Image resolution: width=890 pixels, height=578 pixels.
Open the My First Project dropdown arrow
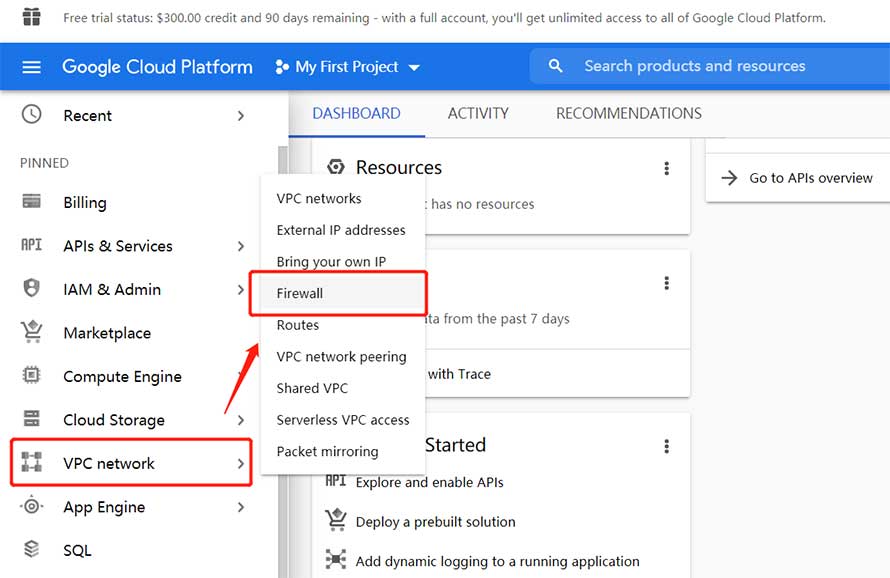pyautogui.click(x=414, y=68)
